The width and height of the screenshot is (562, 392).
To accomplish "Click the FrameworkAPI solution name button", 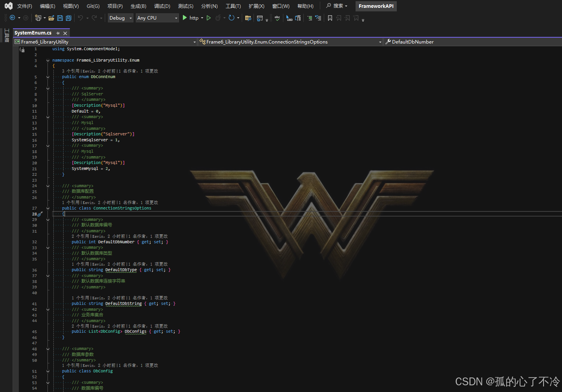I will [376, 6].
